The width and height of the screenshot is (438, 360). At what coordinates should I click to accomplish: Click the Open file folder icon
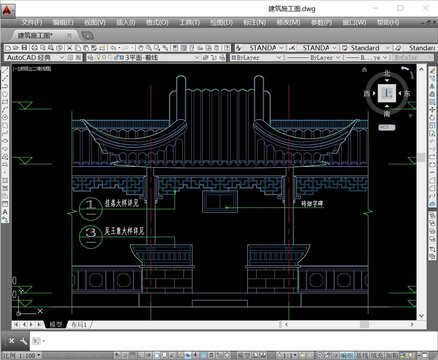pyautogui.click(x=16, y=48)
